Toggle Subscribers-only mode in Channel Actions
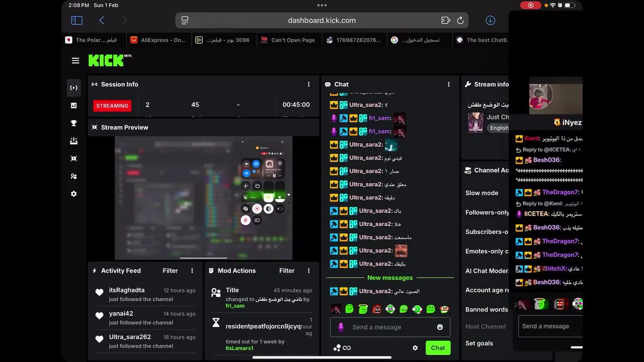 coord(487,232)
